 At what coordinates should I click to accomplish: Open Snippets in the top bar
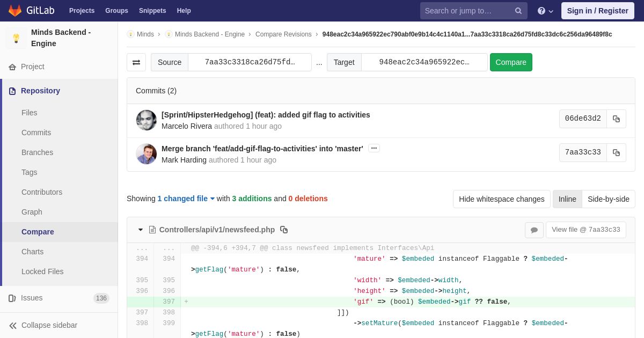point(152,11)
